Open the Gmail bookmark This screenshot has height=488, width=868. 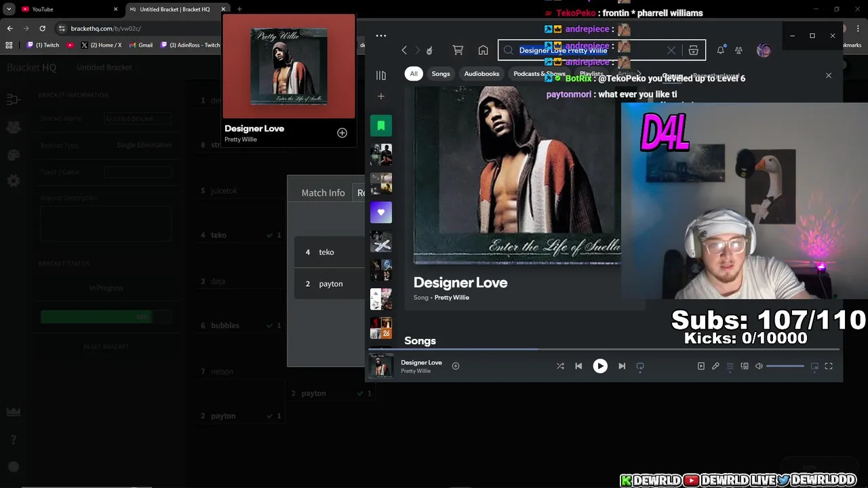pos(140,45)
